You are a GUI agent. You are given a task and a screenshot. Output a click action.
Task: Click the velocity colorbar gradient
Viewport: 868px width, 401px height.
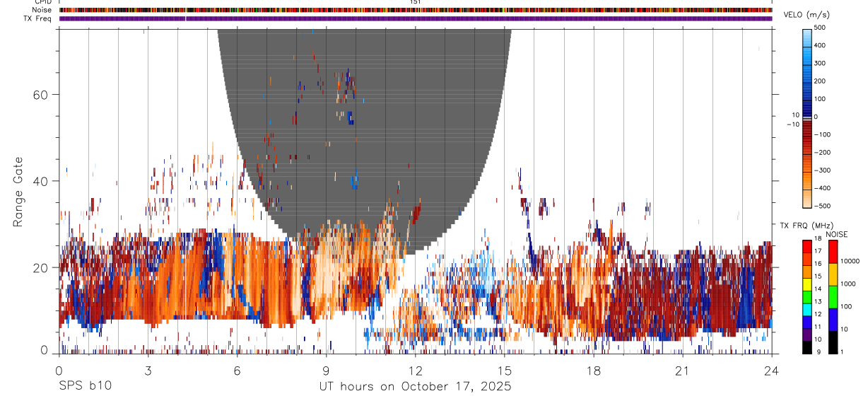click(807, 118)
